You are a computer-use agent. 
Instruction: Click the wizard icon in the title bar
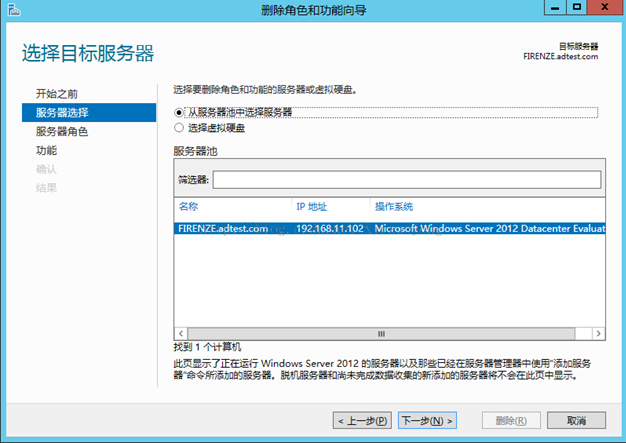pyautogui.click(x=14, y=10)
